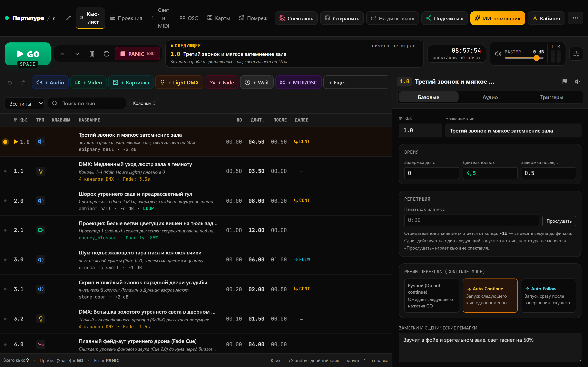Image resolution: width=588 pixels, height=367 pixels.
Task: Click the reset circular arrow icon
Action: [x=106, y=54]
